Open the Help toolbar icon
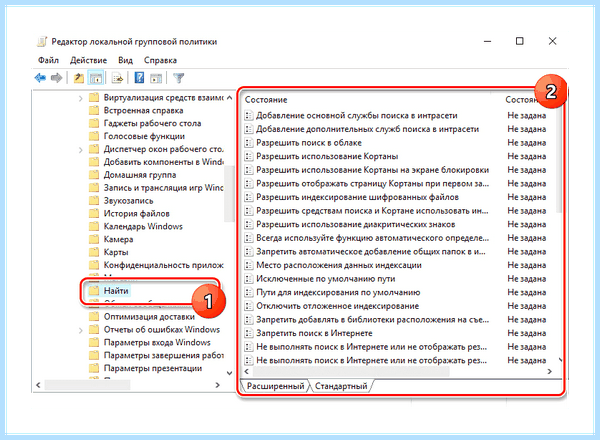This screenshot has width=600, height=440. tap(139, 78)
